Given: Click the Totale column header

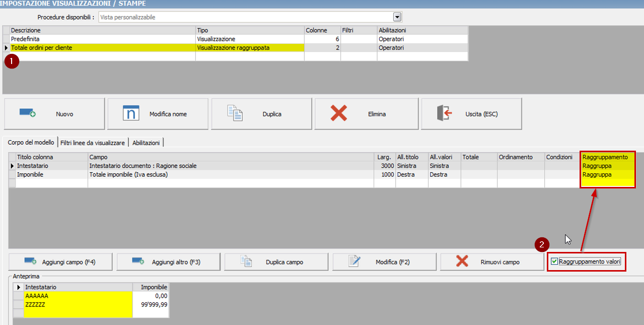Looking at the screenshot, I should 479,157.
